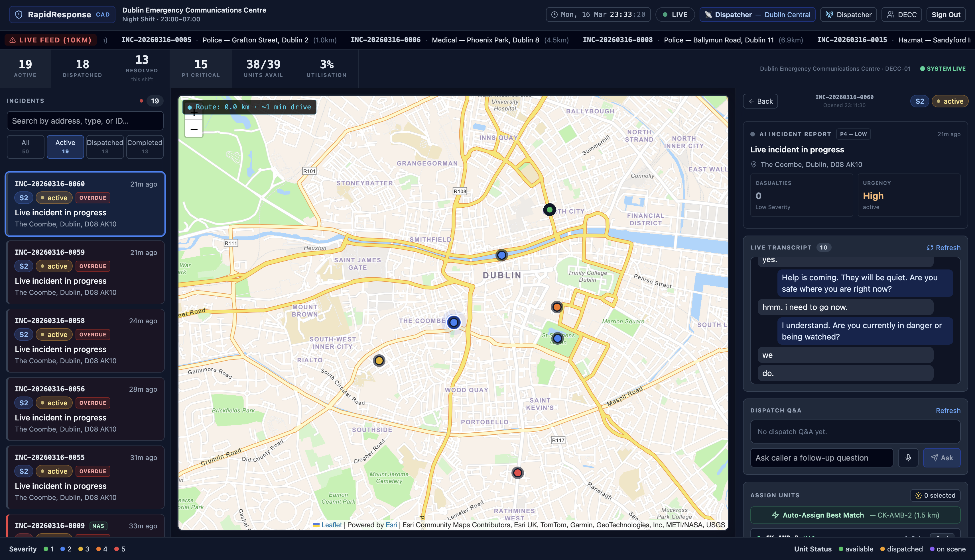Click the yellow map marker near Rialto
Image resolution: width=975 pixels, height=560 pixels.
(x=379, y=360)
